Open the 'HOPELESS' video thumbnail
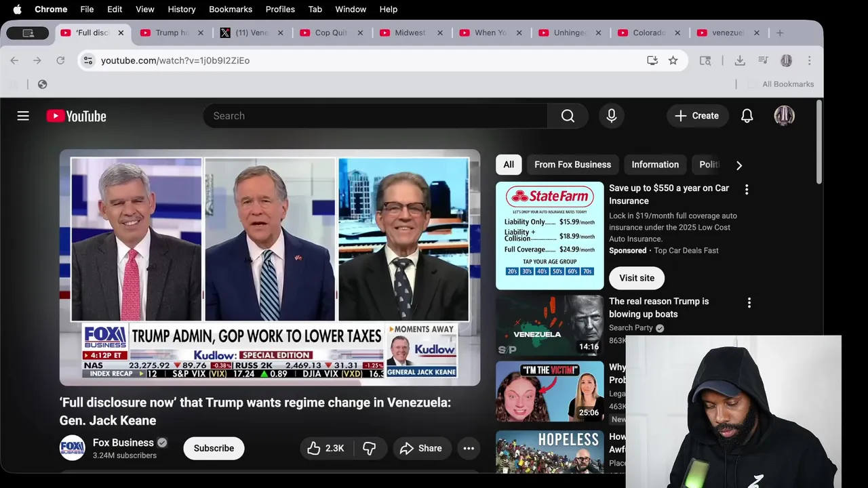This screenshot has height=488, width=868. pos(549,451)
